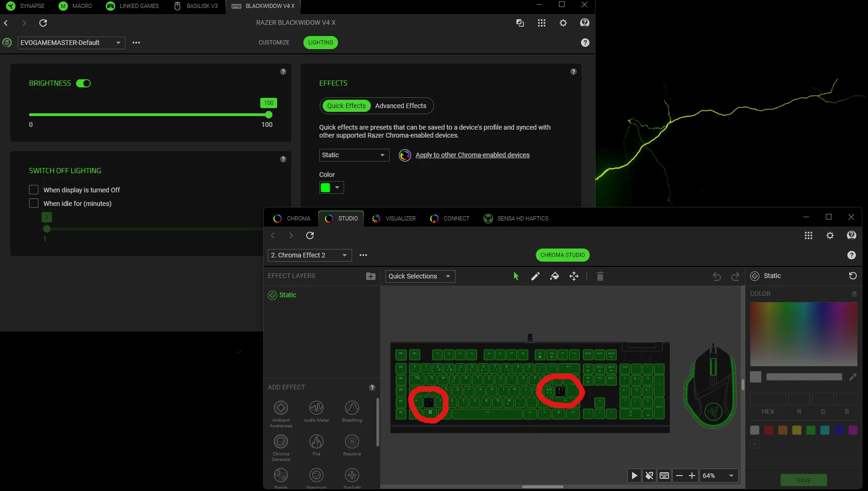Open the CONNECT tab

(450, 219)
